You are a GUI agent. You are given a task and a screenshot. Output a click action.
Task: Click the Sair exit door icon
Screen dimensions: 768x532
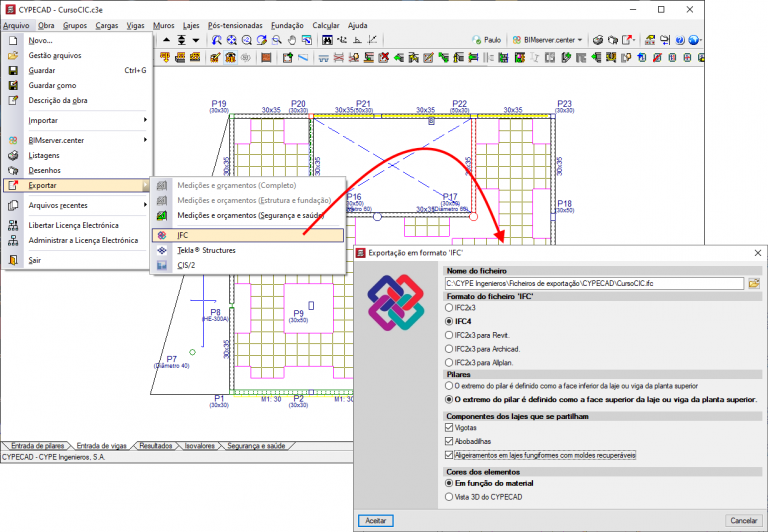pos(13,260)
